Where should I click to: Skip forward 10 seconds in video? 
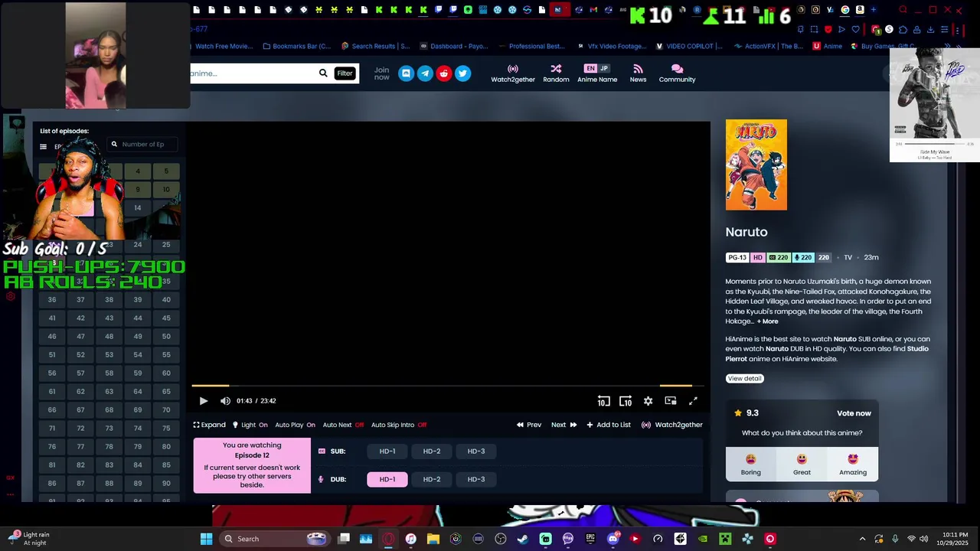point(626,401)
